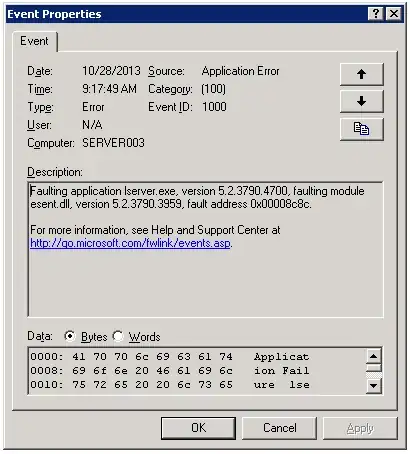Image resolution: width=410 pixels, height=454 pixels.
Task: Show the next event with down arrow
Action: 362,101
